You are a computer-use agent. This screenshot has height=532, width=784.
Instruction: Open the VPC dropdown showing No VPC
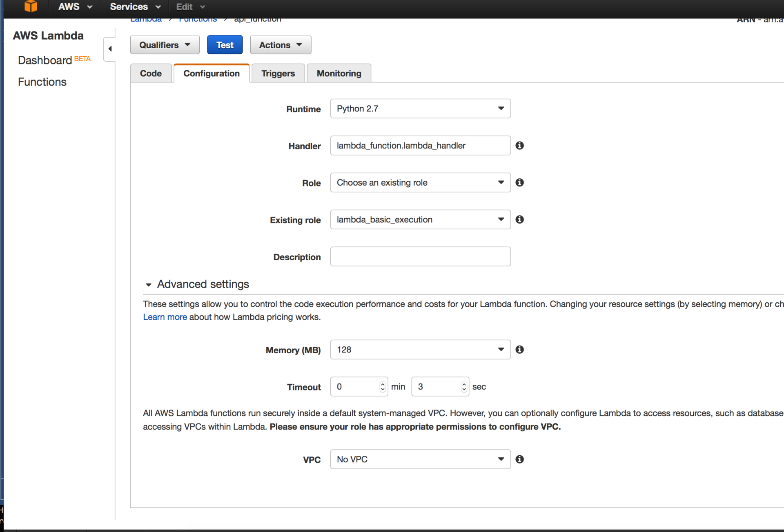pyautogui.click(x=501, y=459)
